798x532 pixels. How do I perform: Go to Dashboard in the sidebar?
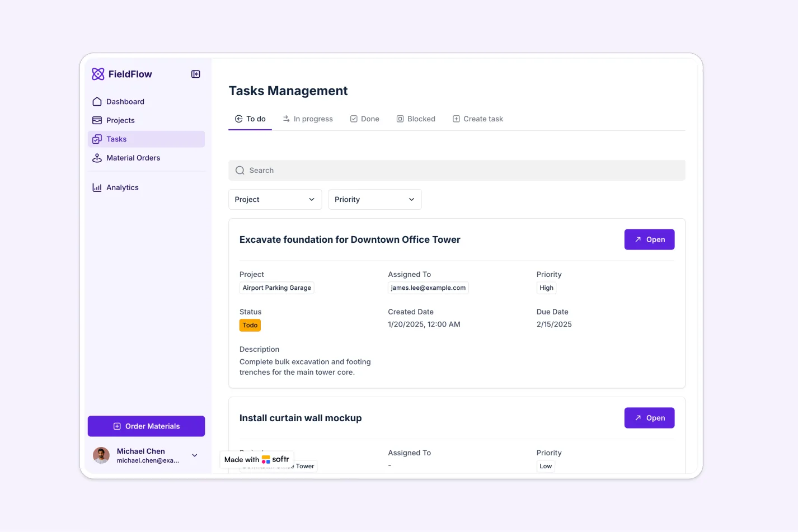[x=146, y=102]
